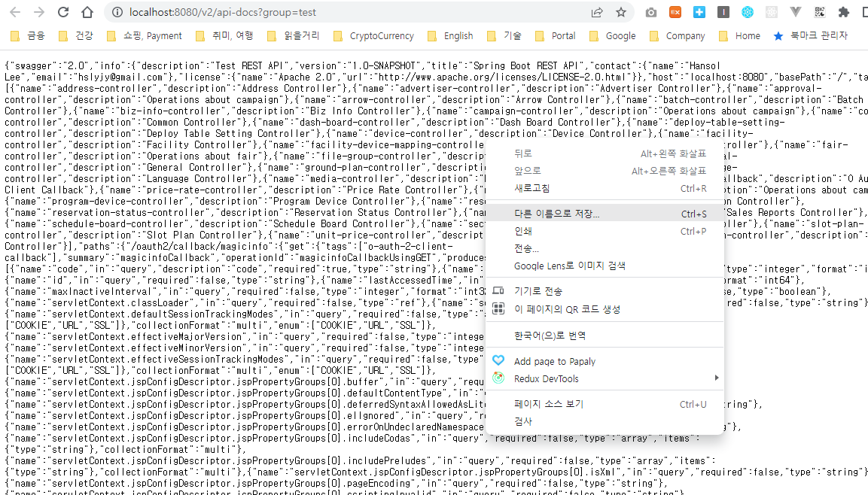The width and height of the screenshot is (868, 495).
Task: Open the CryptoCurrency bookmark folder
Action: pyautogui.click(x=373, y=36)
